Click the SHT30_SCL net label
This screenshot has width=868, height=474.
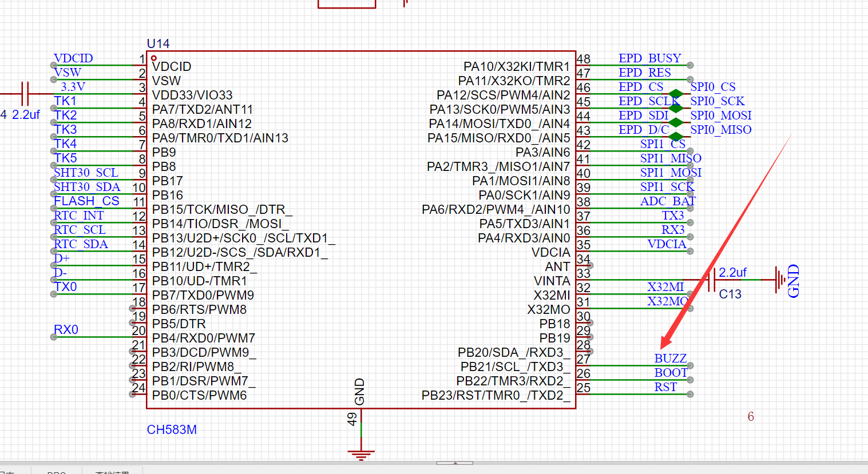click(x=86, y=173)
